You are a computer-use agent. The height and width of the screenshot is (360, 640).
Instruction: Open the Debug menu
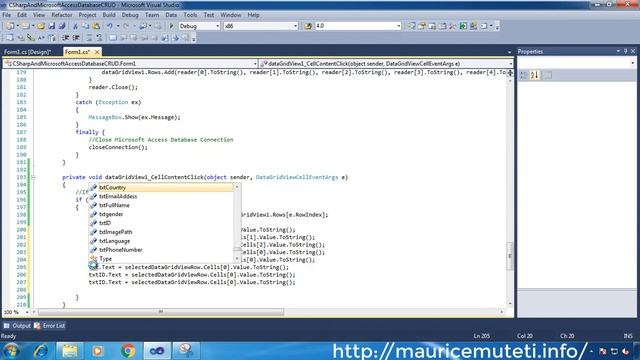(130, 15)
